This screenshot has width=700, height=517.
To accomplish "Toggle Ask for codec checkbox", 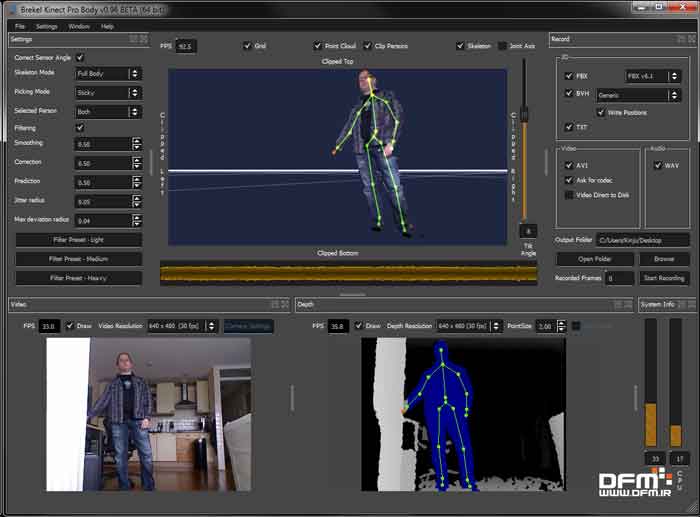I will pyautogui.click(x=569, y=180).
